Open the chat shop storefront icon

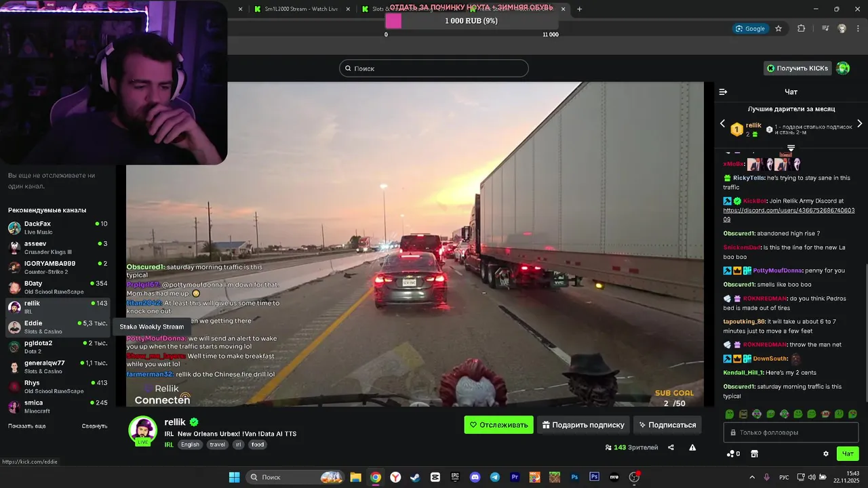click(x=754, y=453)
